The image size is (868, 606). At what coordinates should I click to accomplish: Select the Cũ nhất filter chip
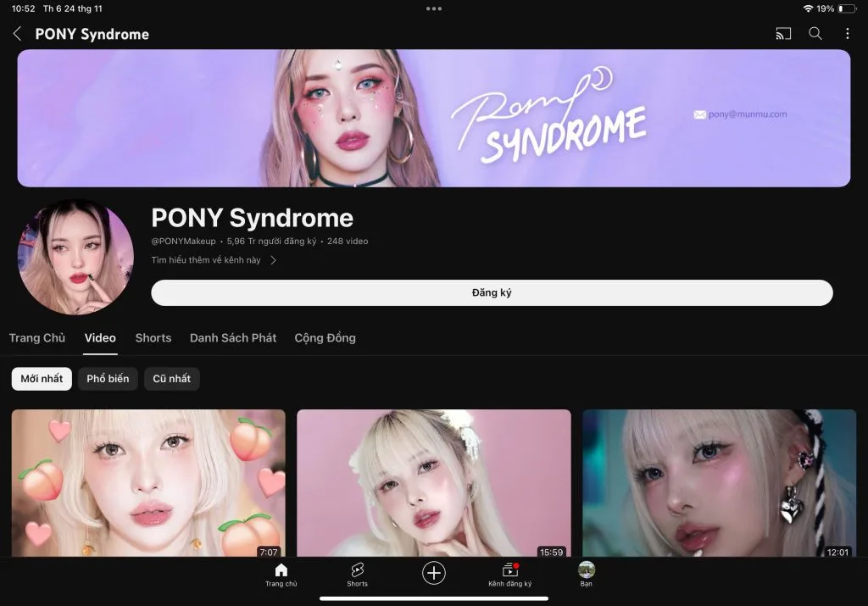pos(171,379)
